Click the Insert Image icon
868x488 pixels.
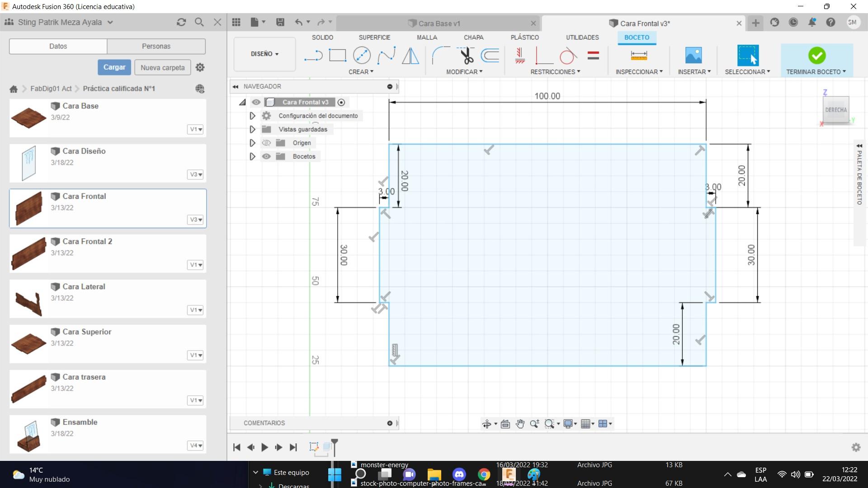coord(693,56)
